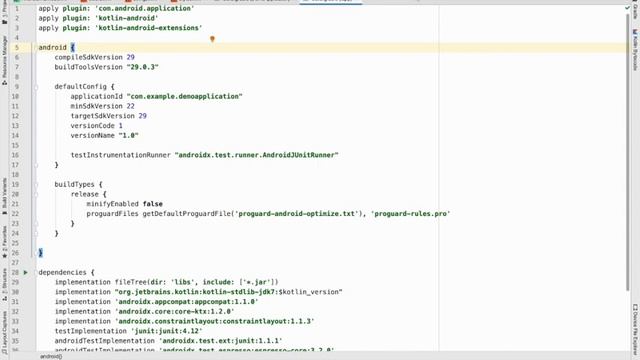Collapse the defaultConfig block fold marker

36,87
